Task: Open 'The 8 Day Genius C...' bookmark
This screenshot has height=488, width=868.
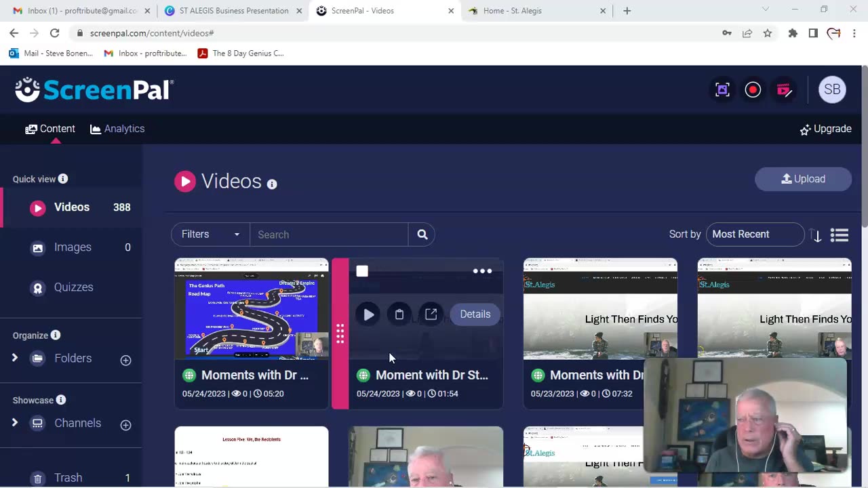Action: pyautogui.click(x=241, y=54)
